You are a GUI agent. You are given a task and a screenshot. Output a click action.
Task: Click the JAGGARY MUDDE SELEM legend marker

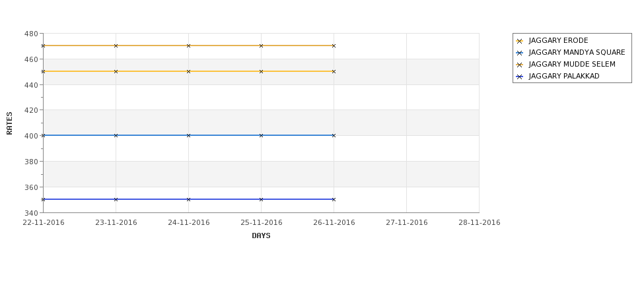tap(520, 65)
